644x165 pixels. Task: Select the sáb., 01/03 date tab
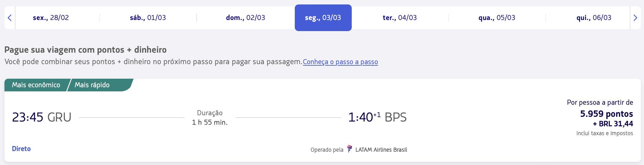pyautogui.click(x=148, y=18)
